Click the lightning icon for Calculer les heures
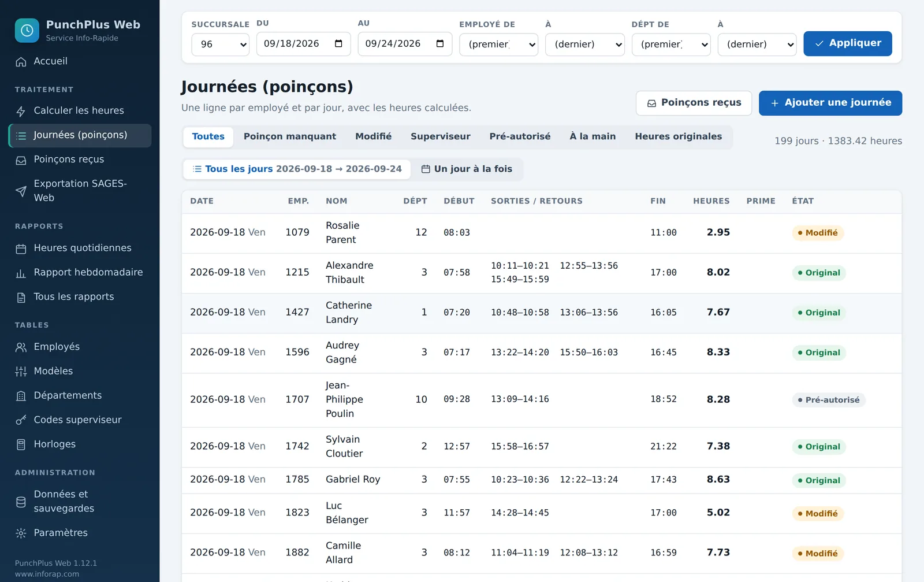Image resolution: width=924 pixels, height=582 pixels. coord(21,111)
